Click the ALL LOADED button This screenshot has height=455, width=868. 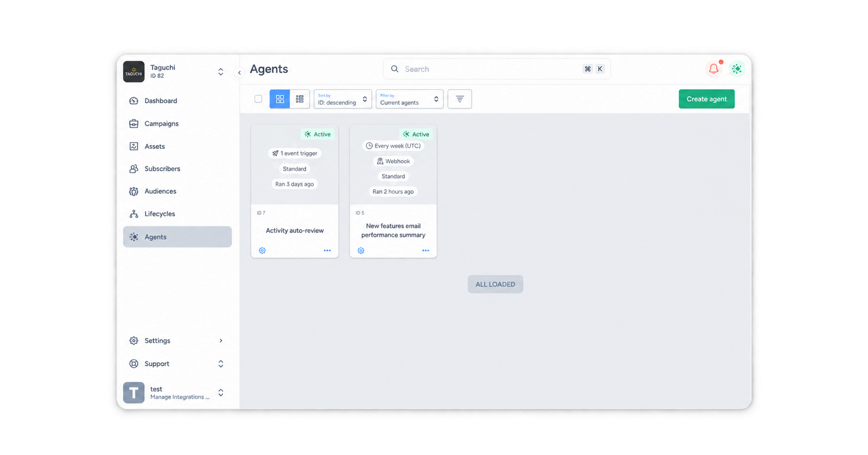point(495,284)
